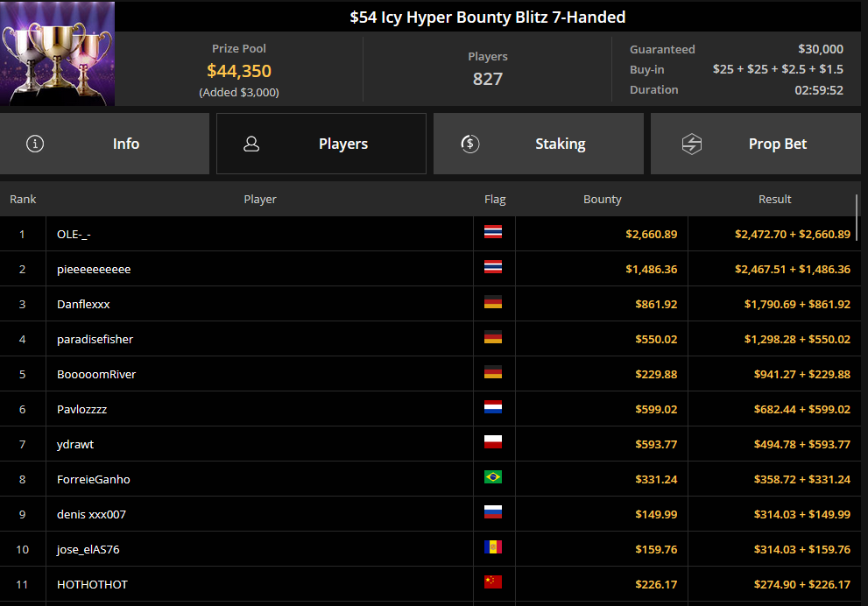868x606 pixels.
Task: Click ydrawt row Poland flag
Action: tap(492, 441)
